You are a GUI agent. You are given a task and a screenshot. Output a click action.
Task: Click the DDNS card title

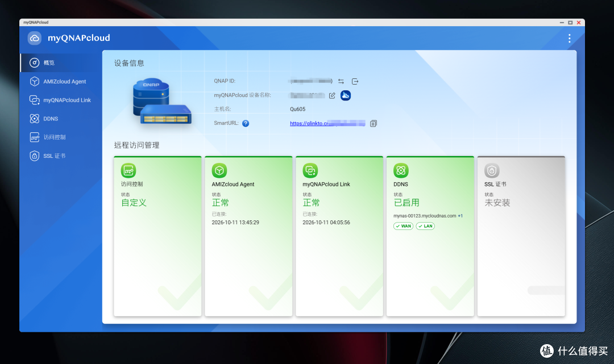point(401,184)
